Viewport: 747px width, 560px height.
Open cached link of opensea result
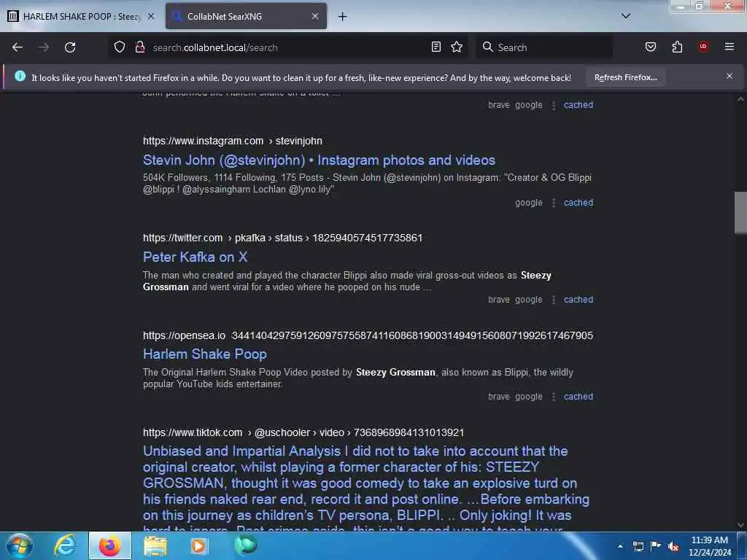click(578, 397)
